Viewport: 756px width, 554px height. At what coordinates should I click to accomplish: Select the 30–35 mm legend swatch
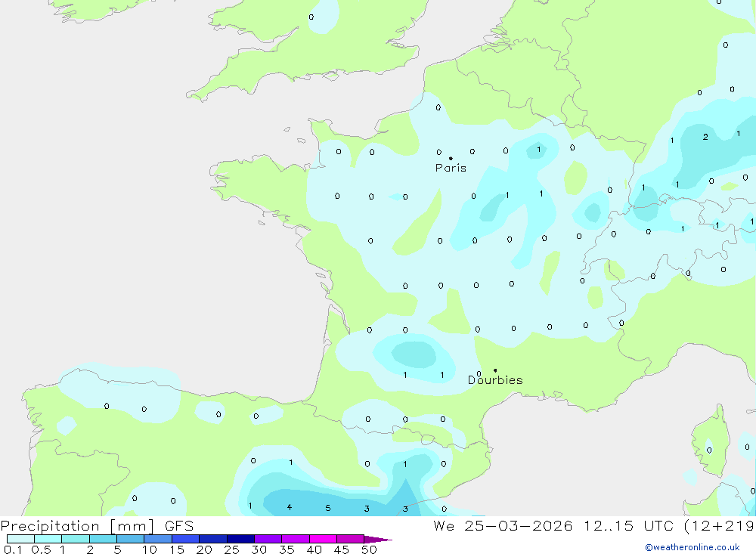268,539
